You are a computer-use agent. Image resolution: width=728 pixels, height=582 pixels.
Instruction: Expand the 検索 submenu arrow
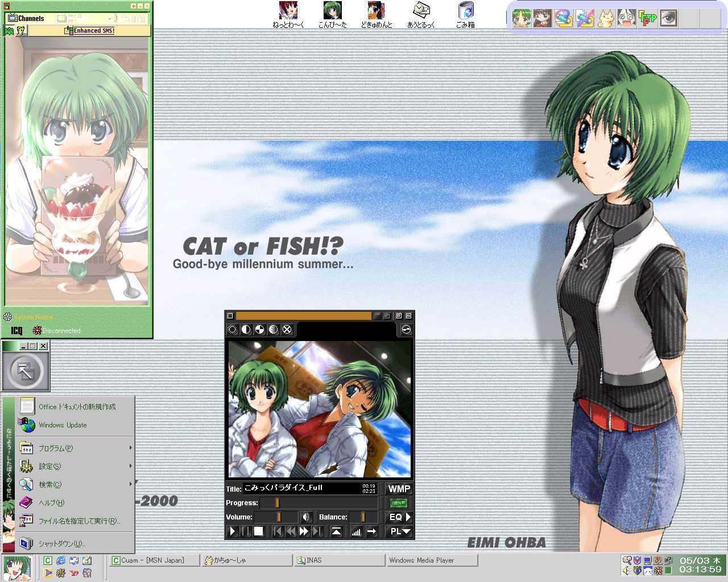[130, 484]
